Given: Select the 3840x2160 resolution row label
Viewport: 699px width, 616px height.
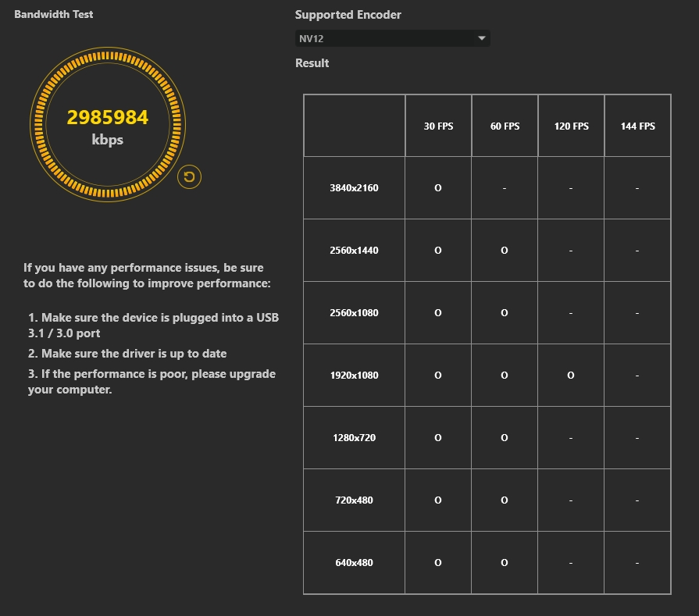Looking at the screenshot, I should tap(354, 187).
